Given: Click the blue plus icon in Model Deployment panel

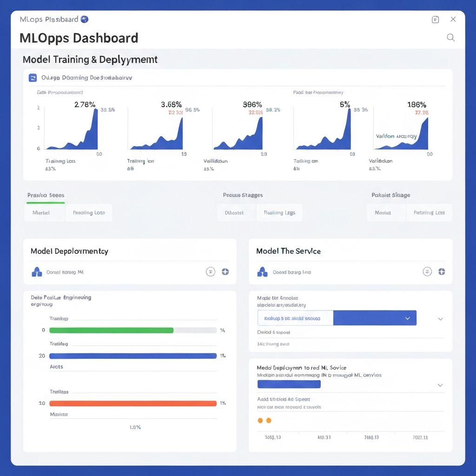Looking at the screenshot, I should click(x=225, y=271).
